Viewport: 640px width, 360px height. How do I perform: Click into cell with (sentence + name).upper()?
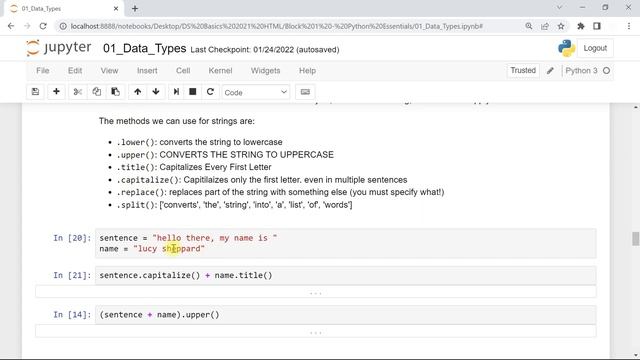pos(345,315)
